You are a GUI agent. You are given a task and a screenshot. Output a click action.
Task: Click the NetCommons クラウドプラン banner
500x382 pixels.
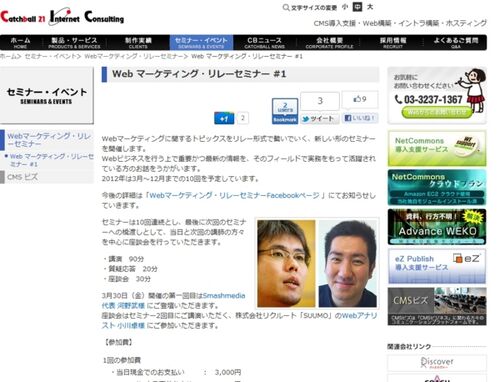point(437,187)
